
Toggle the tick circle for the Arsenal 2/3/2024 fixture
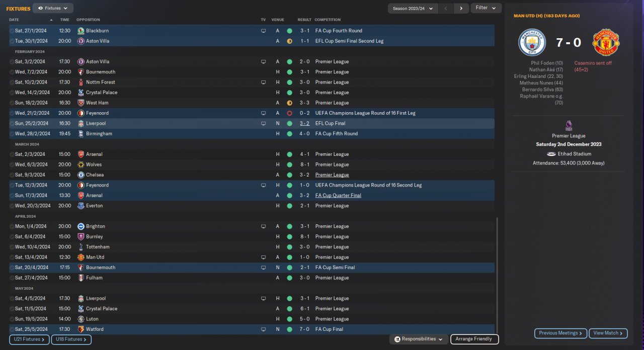[12, 154]
